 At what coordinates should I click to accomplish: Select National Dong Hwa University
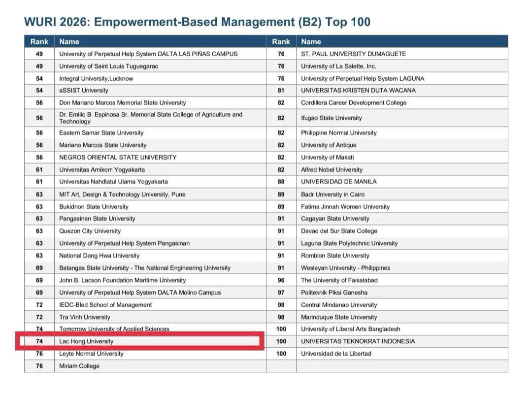(99, 256)
